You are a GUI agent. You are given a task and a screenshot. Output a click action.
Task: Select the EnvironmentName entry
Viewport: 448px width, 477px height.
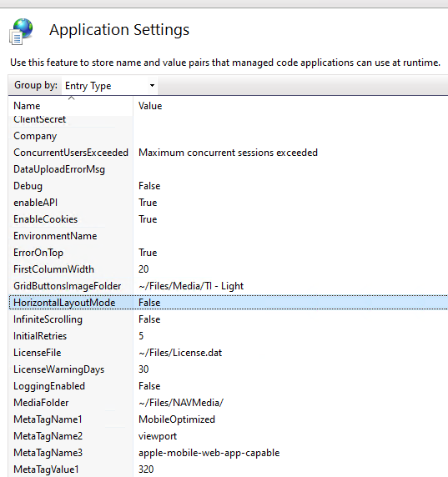(55, 236)
